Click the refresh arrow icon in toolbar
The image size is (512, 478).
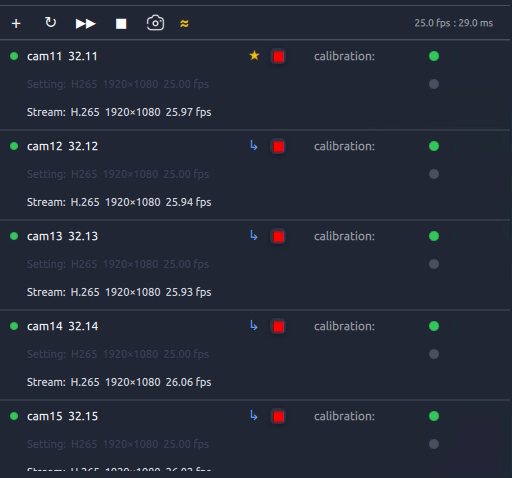click(50, 23)
